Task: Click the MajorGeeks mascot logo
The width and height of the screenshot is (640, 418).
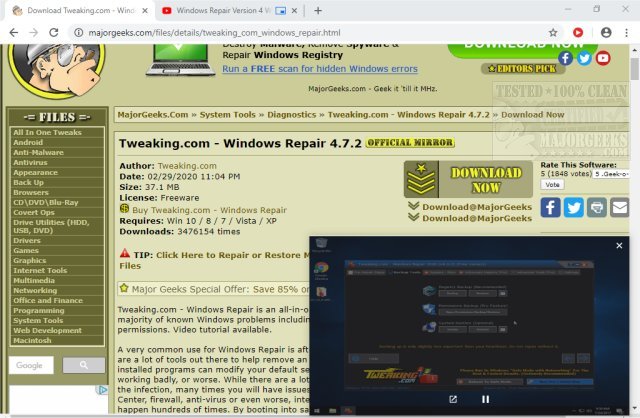Action: 56,70
